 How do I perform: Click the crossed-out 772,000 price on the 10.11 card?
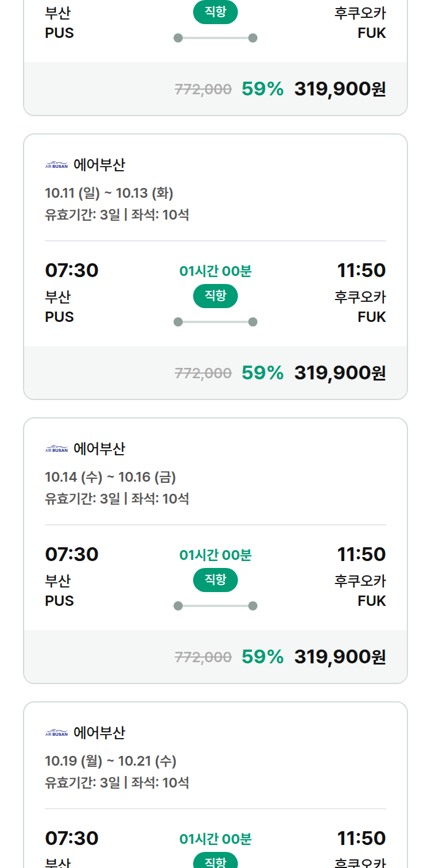coord(203,374)
